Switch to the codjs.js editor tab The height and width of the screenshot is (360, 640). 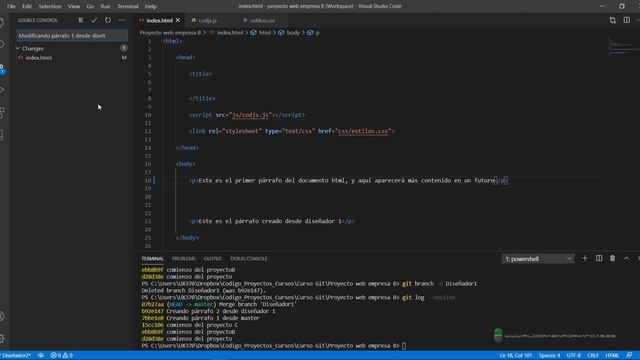tap(208, 20)
